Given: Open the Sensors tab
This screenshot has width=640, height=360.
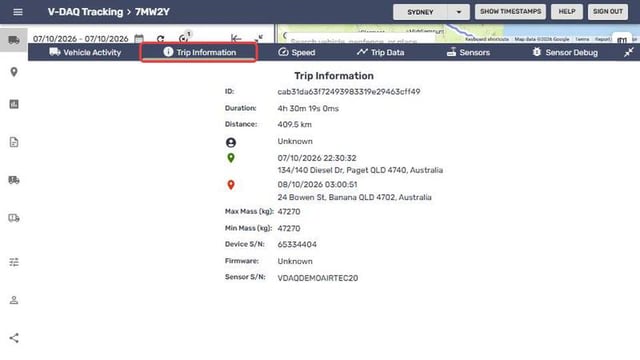Looking at the screenshot, I should pos(468,52).
